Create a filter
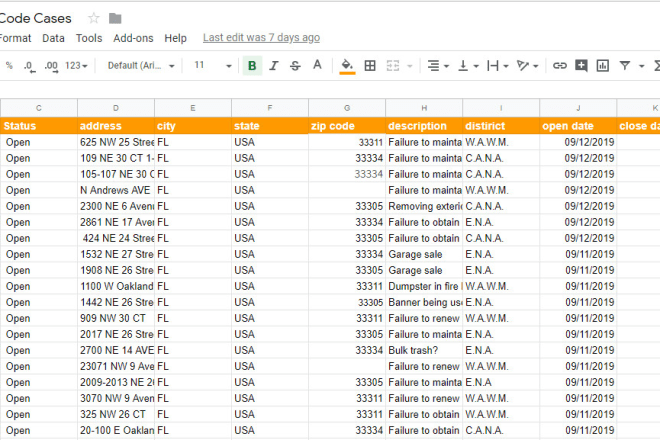Screen dimensions: 660x440 coord(625,66)
